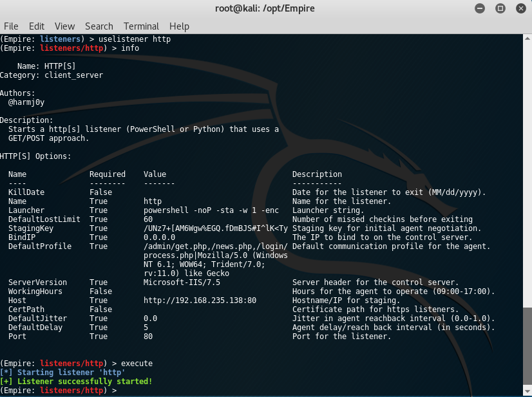The height and width of the screenshot is (397, 532).
Task: Click the launcher value 'powershell -noP -sta -w 1 -enc'
Action: pos(211,210)
